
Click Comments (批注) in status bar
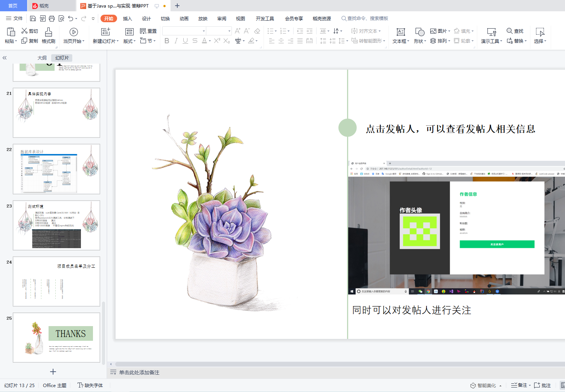[x=542, y=385]
